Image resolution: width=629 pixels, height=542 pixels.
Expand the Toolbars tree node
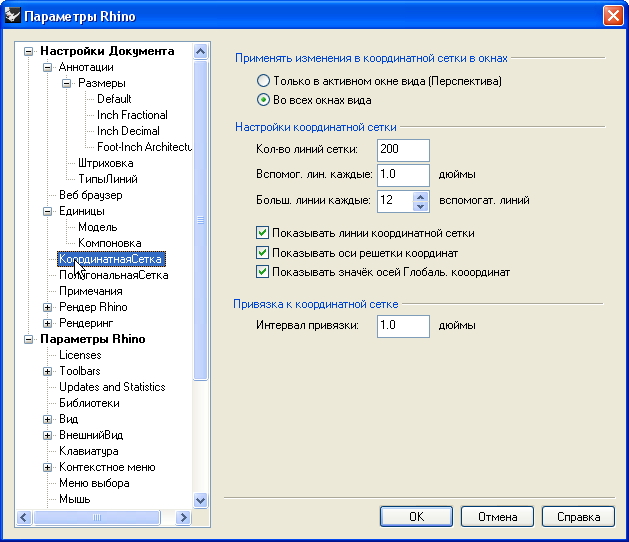tap(47, 371)
